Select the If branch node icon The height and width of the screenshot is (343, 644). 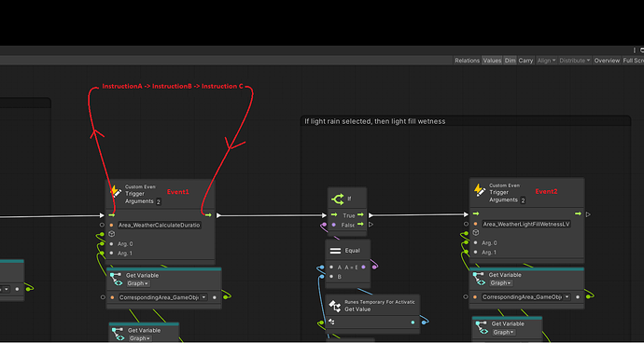click(337, 199)
